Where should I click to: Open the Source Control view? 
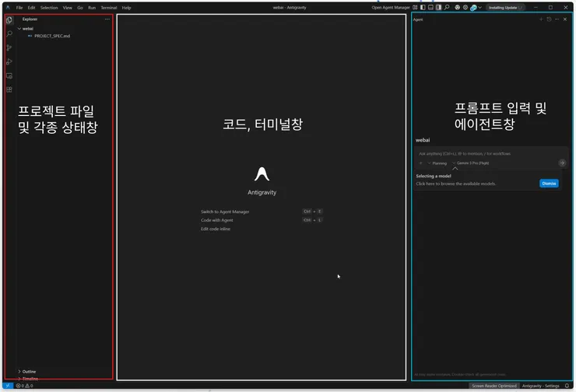9,47
